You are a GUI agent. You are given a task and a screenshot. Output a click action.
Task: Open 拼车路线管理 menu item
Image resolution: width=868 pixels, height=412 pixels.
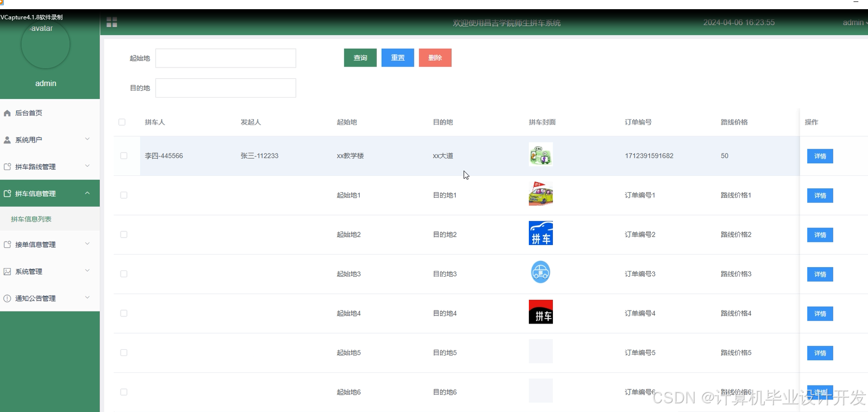point(50,167)
